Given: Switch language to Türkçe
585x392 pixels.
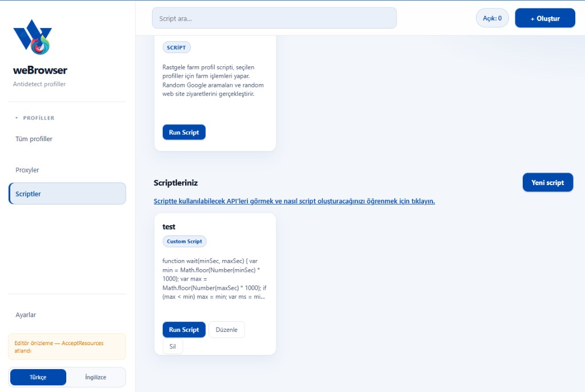Looking at the screenshot, I should 38,377.
